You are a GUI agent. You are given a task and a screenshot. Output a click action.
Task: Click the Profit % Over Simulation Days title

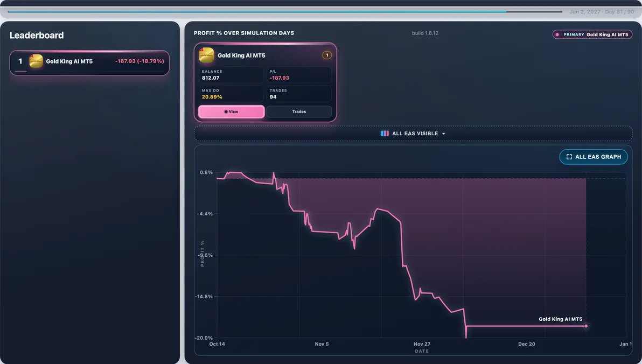(244, 33)
